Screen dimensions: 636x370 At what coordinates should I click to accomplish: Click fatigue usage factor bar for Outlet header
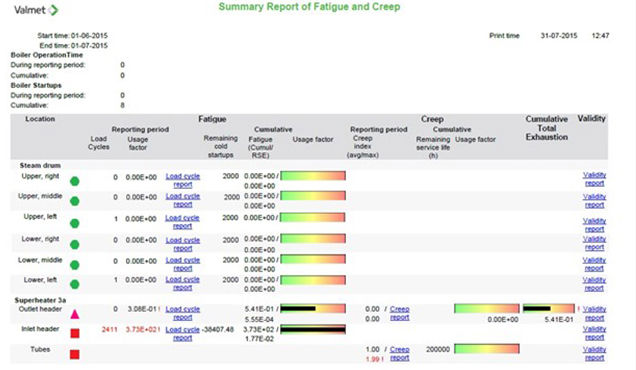(x=313, y=309)
